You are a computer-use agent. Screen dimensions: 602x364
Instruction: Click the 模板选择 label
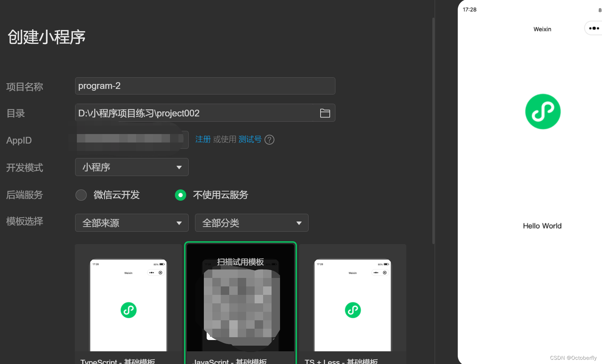pyautogui.click(x=25, y=221)
